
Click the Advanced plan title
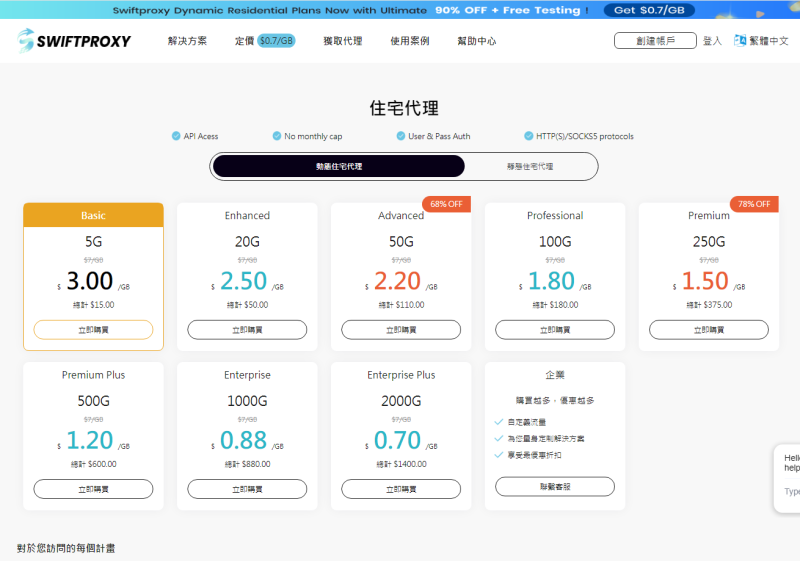(x=401, y=216)
